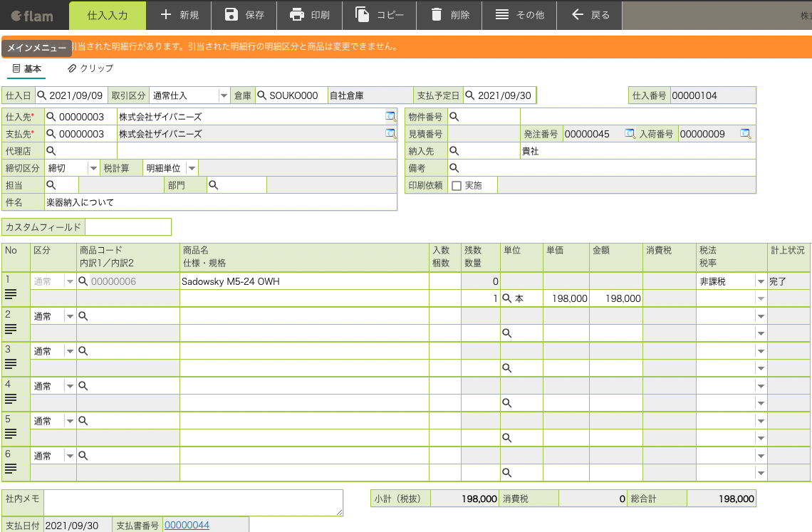
Task: Click the row 1 unit search icon
Action: click(507, 298)
